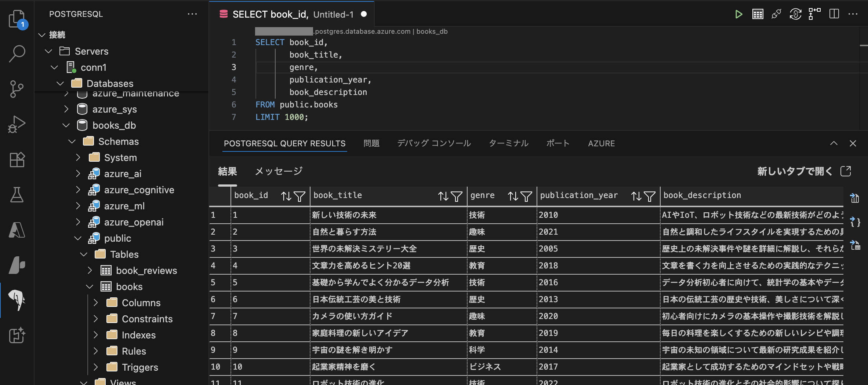Select the POSTGRESQL QUERY RESULTS tab
The width and height of the screenshot is (868, 385).
pyautogui.click(x=285, y=143)
